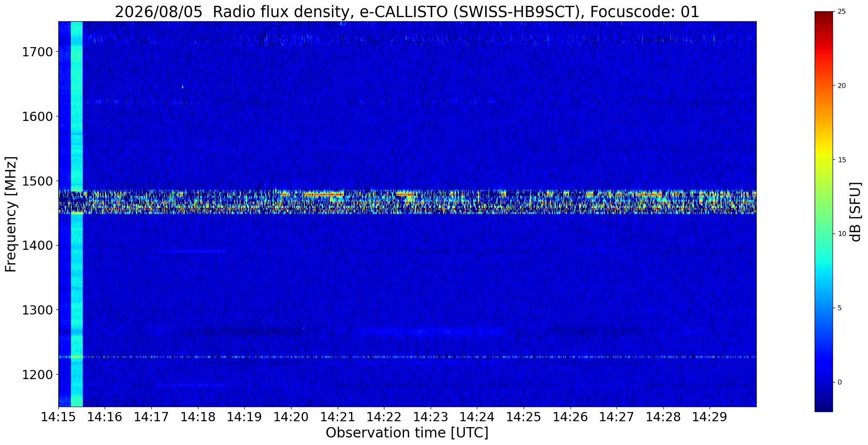The width and height of the screenshot is (868, 445).
Task: Click the 'dB [SFU]' colorbar label
Action: [855, 212]
